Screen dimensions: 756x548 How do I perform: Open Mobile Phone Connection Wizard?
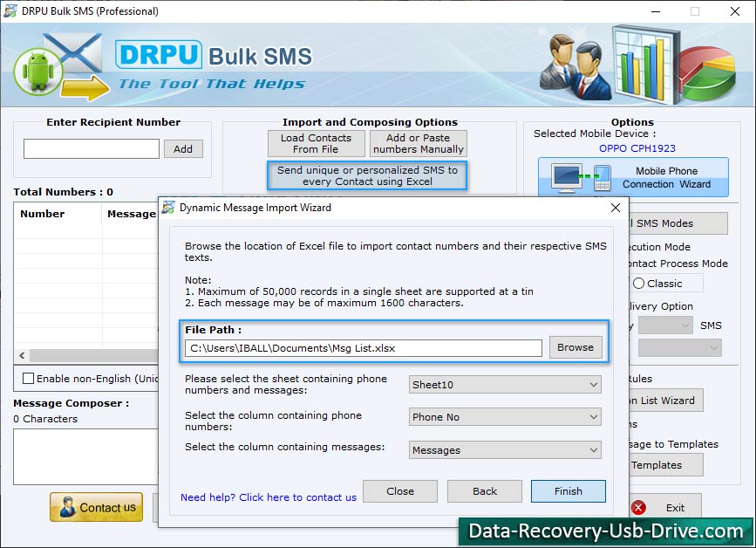pyautogui.click(x=633, y=177)
